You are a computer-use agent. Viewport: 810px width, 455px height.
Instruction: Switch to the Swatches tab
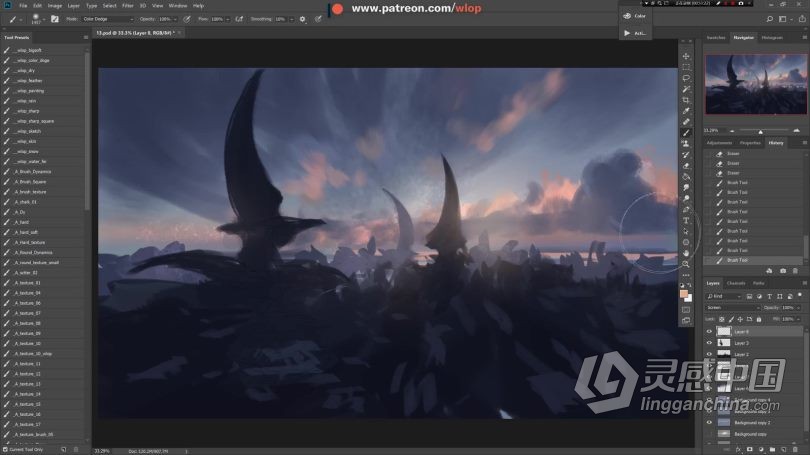click(x=716, y=38)
